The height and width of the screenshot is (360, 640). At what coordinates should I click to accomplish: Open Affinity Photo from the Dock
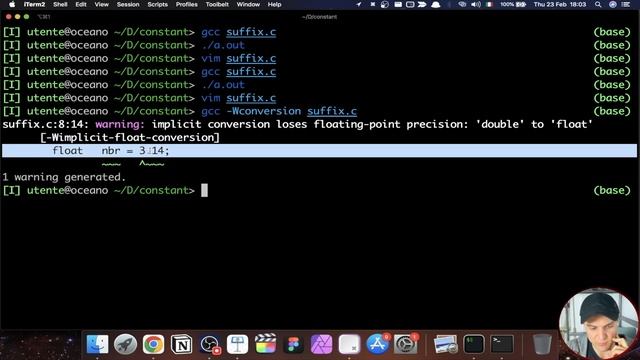pyautogui.click(x=321, y=344)
